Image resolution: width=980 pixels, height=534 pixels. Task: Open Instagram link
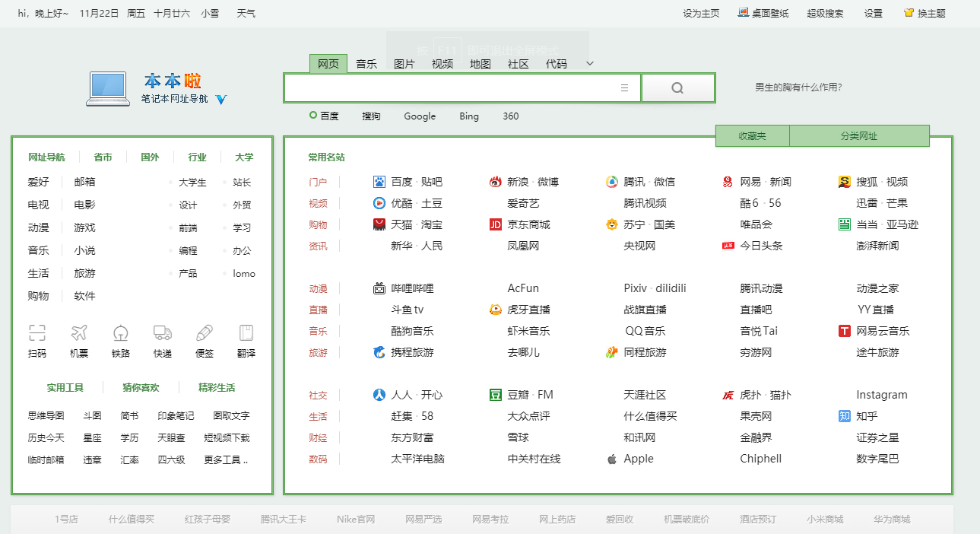882,395
